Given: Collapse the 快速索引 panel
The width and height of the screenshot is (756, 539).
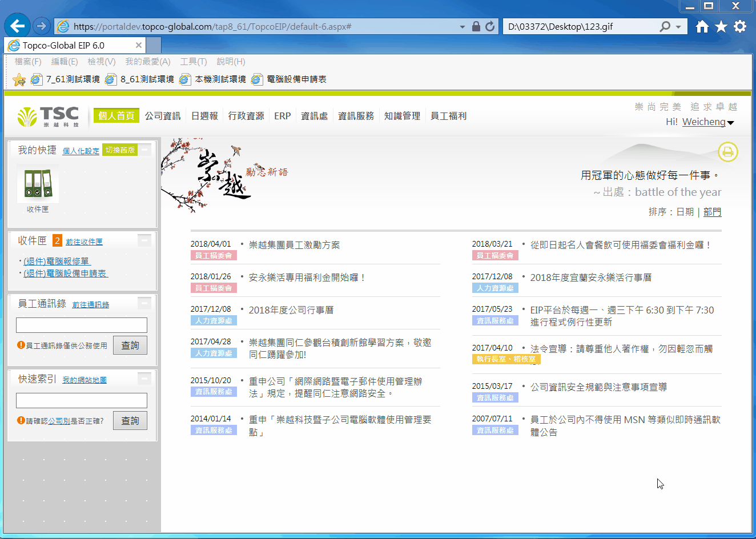Looking at the screenshot, I should tap(145, 378).
